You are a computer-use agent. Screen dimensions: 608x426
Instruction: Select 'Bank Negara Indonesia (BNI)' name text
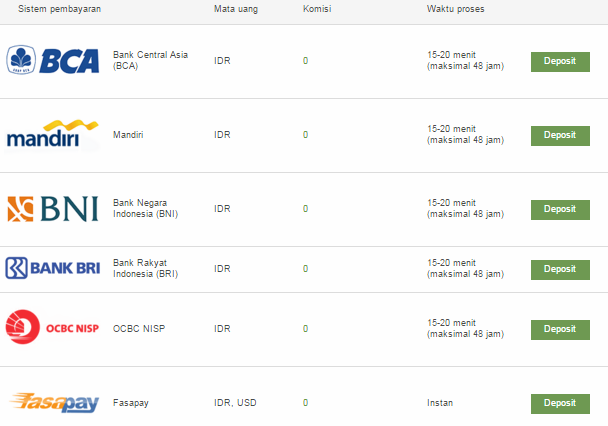(x=145, y=208)
